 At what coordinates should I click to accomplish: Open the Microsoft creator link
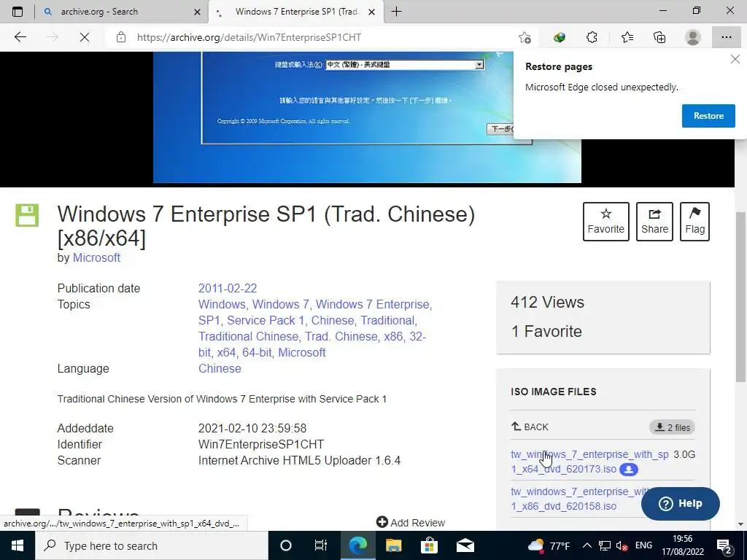[x=96, y=257]
